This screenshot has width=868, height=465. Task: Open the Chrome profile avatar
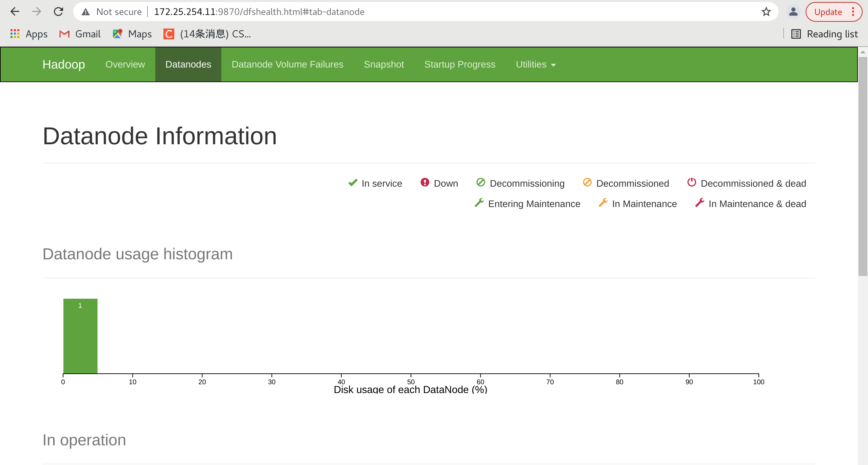pyautogui.click(x=793, y=12)
